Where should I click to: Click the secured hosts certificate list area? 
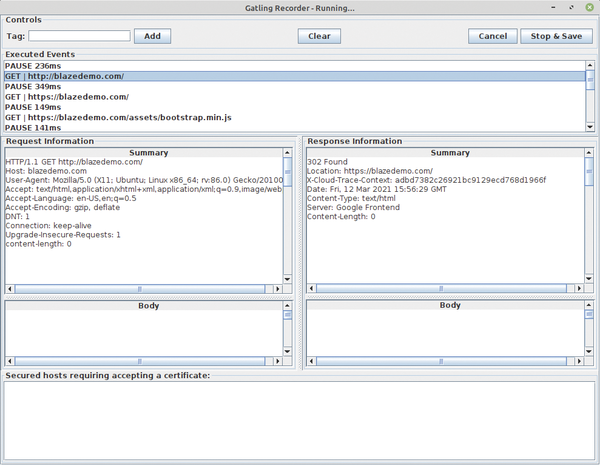[x=300, y=420]
